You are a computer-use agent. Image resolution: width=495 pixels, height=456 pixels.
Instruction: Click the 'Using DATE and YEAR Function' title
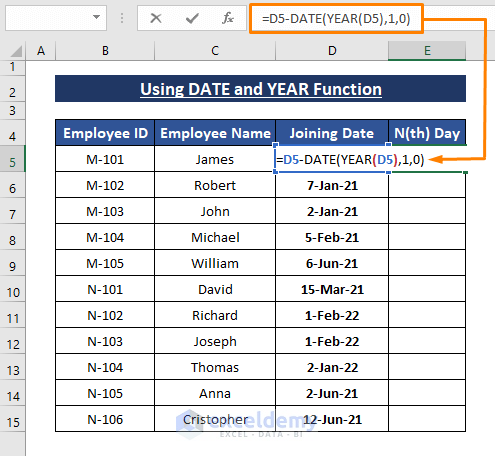(x=261, y=89)
